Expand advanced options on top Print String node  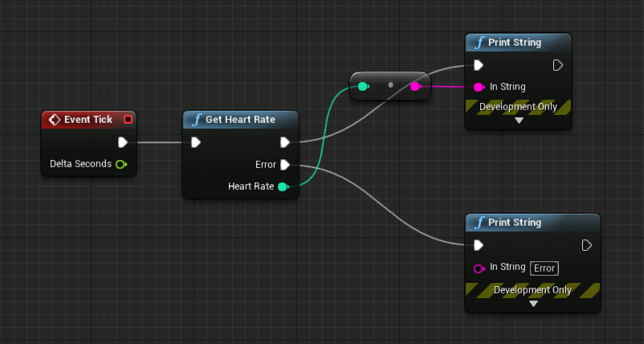pyautogui.click(x=519, y=121)
